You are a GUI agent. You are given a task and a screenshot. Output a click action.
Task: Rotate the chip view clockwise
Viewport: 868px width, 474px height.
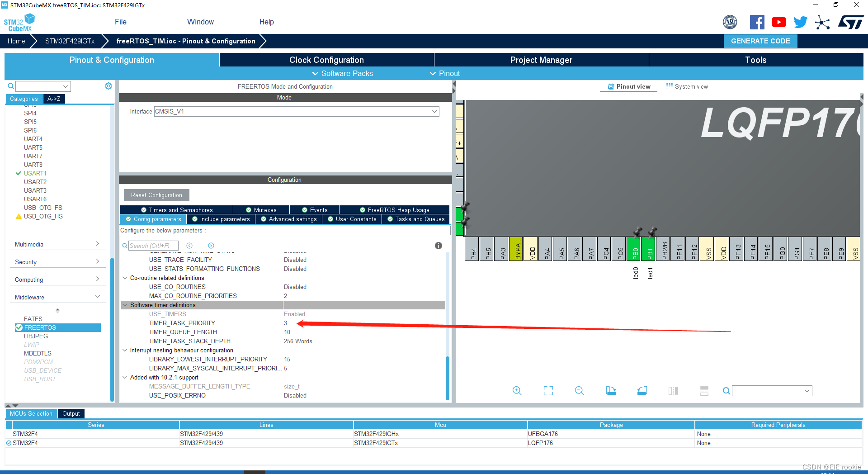pos(611,391)
